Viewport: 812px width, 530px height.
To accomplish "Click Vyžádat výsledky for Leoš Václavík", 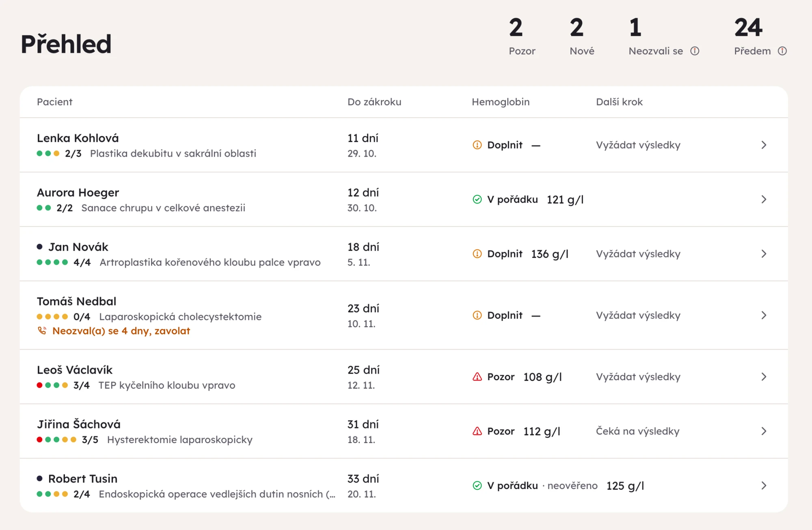I will click(x=638, y=377).
